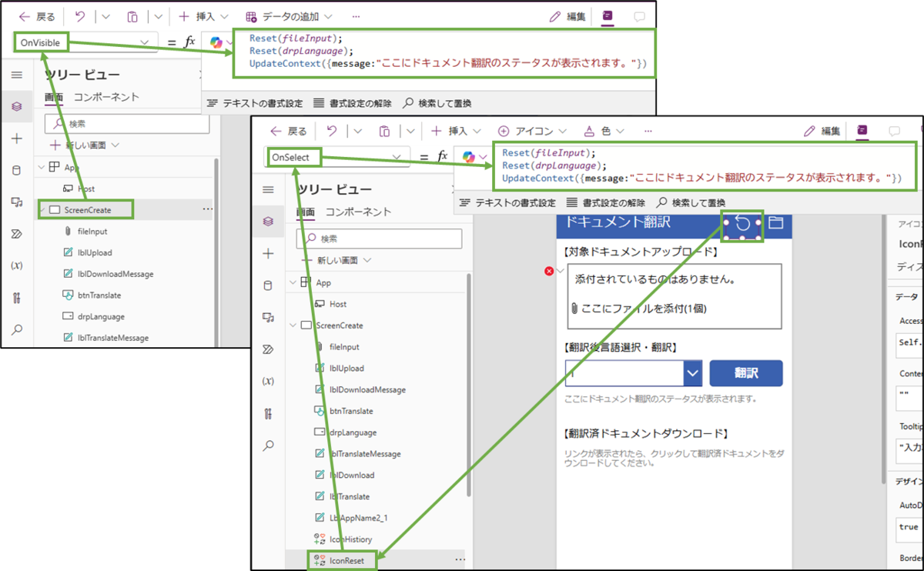Open the Data cylinder icon in back window sidebar
The image size is (924, 571).
pyautogui.click(x=17, y=170)
